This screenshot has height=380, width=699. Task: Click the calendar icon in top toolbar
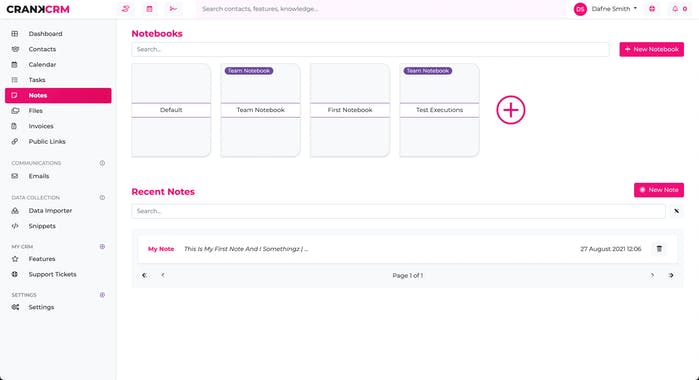(x=149, y=9)
